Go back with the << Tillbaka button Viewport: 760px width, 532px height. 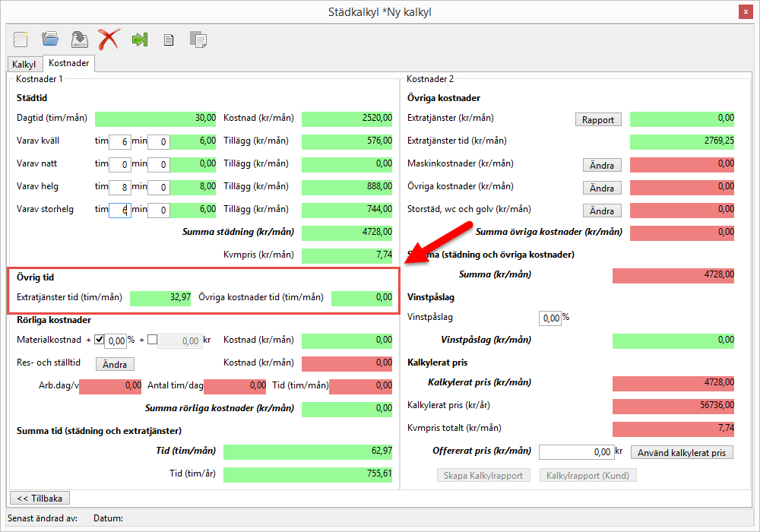point(40,498)
